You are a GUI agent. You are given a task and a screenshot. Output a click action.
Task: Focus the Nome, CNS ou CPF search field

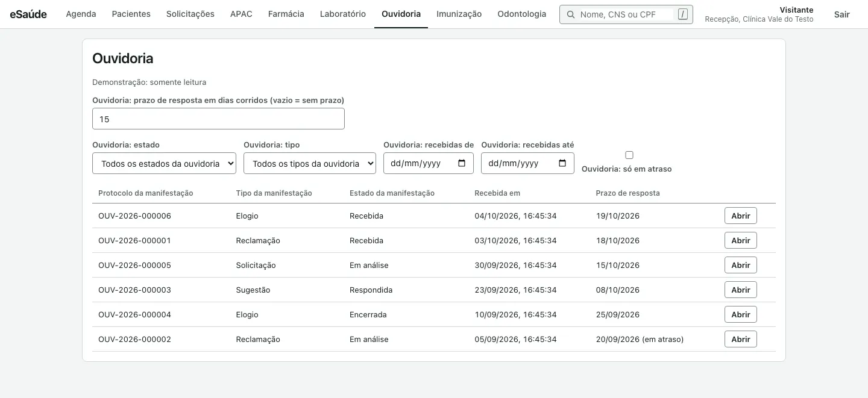pyautogui.click(x=626, y=14)
